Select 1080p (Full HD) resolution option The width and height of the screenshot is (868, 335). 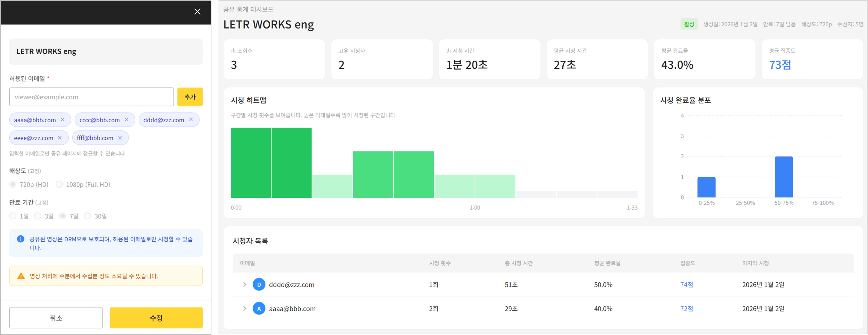pos(59,184)
